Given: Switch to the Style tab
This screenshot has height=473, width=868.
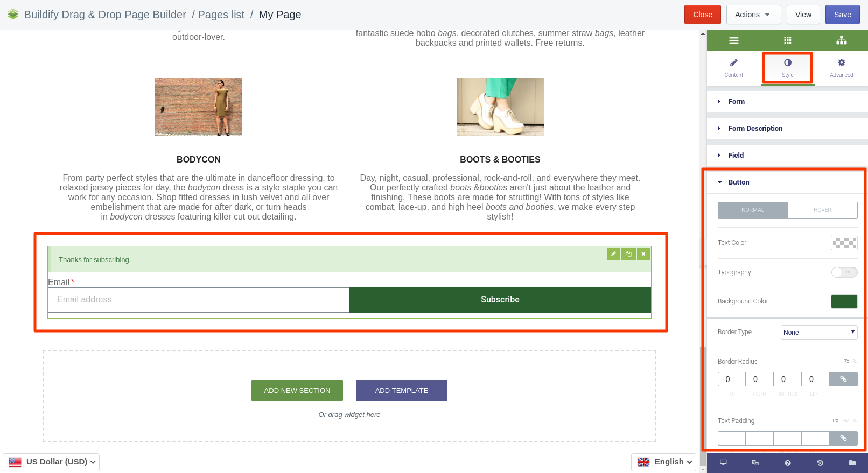Looking at the screenshot, I should point(787,68).
